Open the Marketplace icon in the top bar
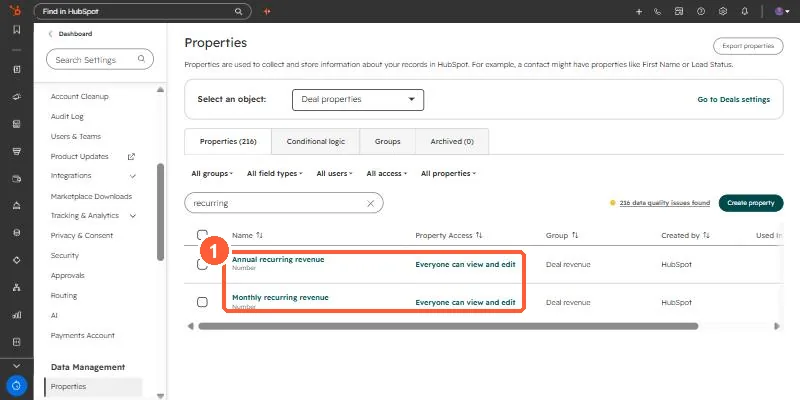800x400 pixels. (x=679, y=11)
